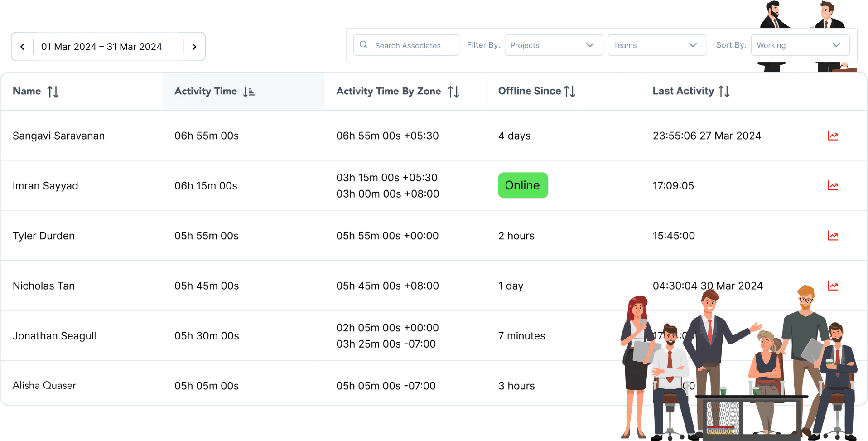Image resolution: width=868 pixels, height=441 pixels.
Task: Click activity time 06h 55m 00s
Action: click(207, 136)
